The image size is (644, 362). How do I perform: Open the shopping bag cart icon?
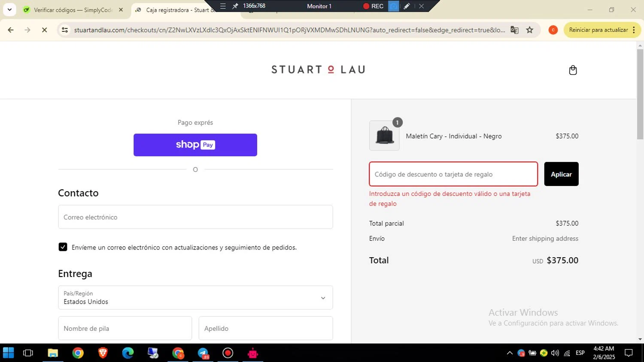(x=573, y=70)
